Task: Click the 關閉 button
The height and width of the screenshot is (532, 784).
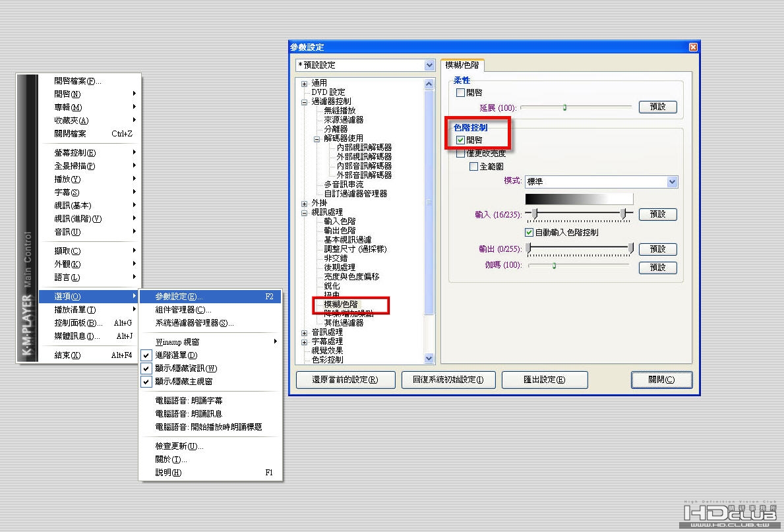Action: click(x=661, y=380)
